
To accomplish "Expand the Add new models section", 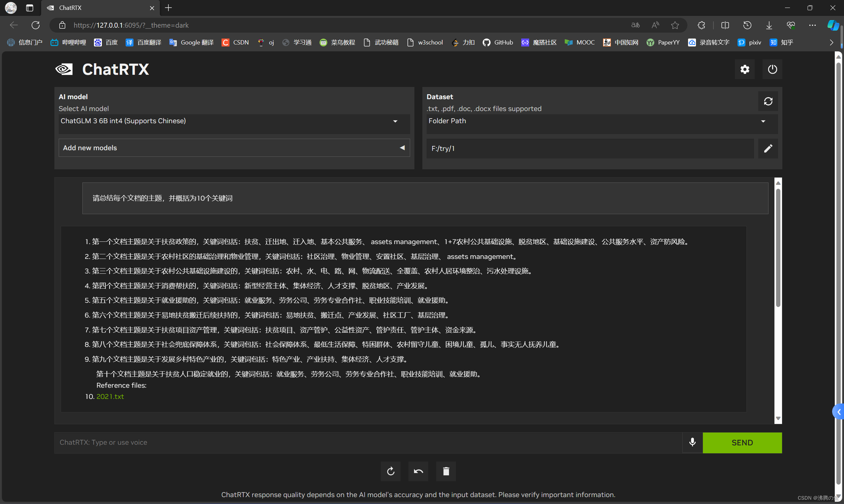I will click(234, 148).
